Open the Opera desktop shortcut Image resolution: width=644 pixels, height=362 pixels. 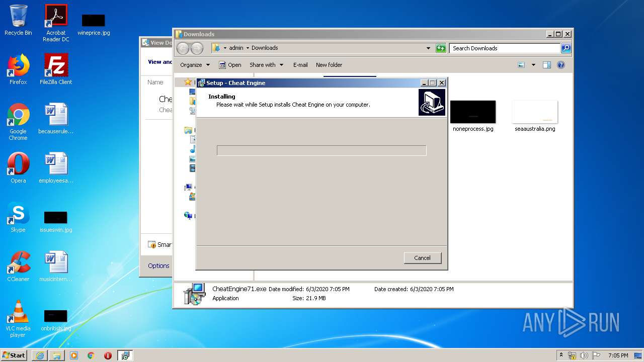[x=18, y=168]
